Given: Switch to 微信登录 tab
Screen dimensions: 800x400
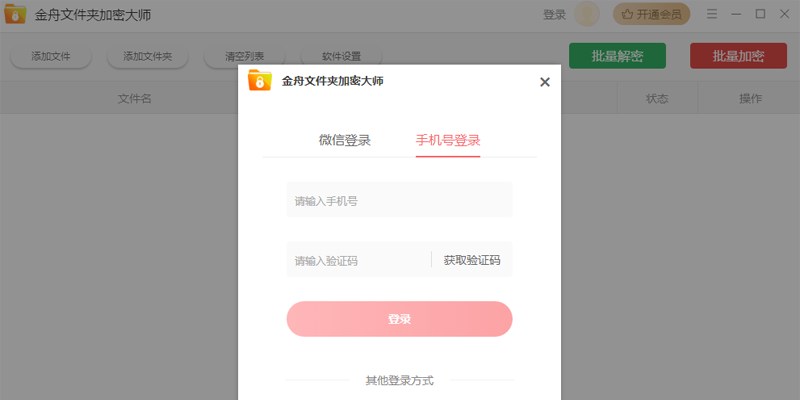Looking at the screenshot, I should 345,140.
